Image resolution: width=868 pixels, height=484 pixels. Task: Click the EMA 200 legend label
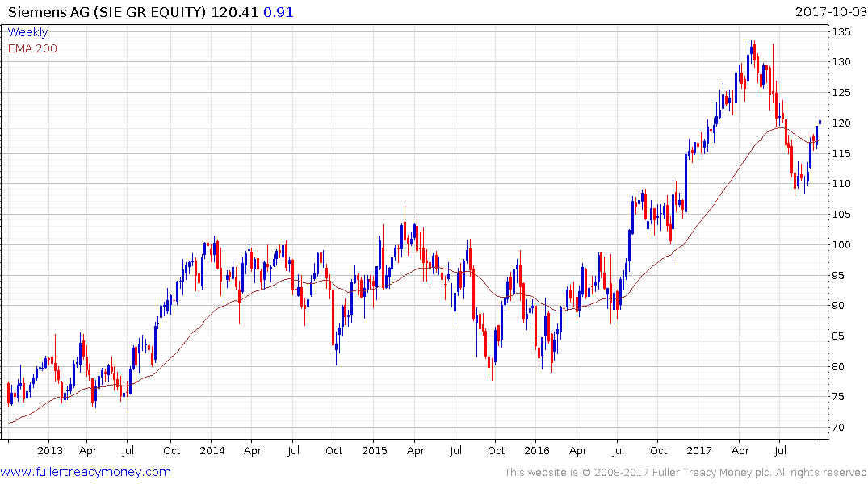pos(32,48)
